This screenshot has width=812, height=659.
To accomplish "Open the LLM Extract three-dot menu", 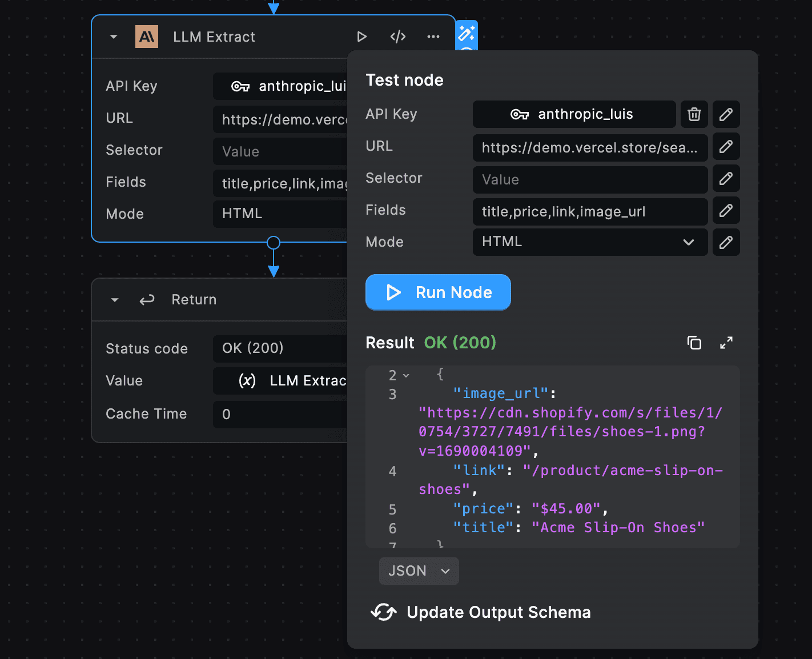I will 433,37.
